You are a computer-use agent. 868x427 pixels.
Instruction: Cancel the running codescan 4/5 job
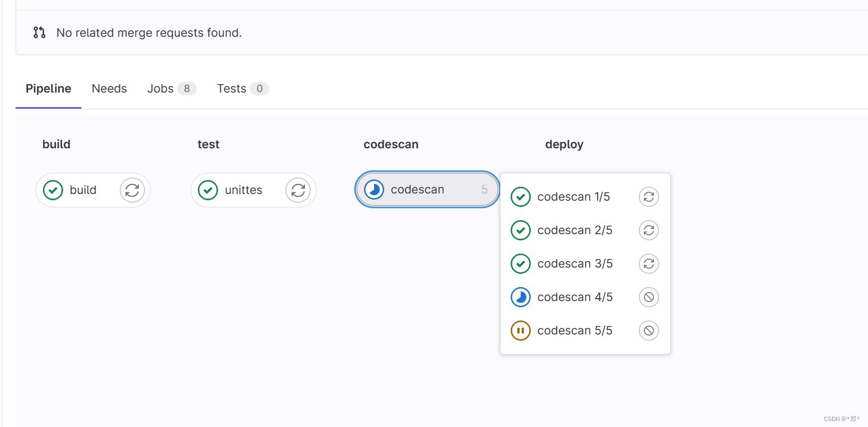648,297
